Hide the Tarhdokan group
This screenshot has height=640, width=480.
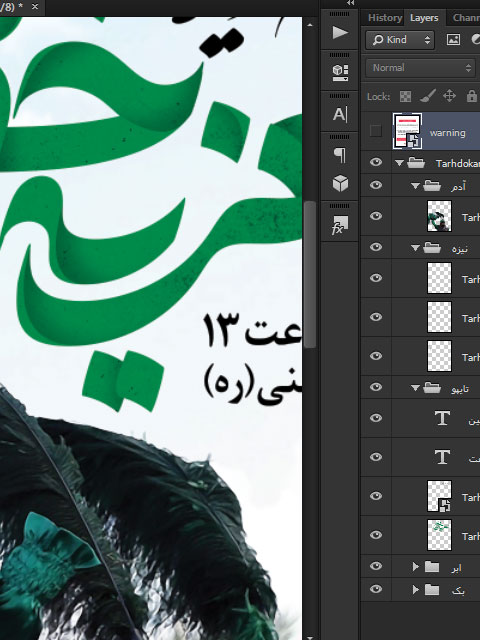click(376, 162)
